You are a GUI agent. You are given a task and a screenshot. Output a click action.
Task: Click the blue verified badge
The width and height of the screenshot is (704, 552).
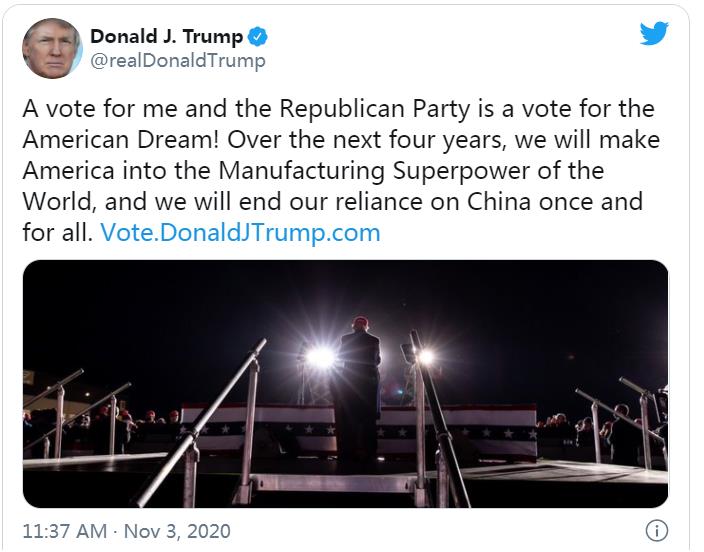[x=258, y=37]
